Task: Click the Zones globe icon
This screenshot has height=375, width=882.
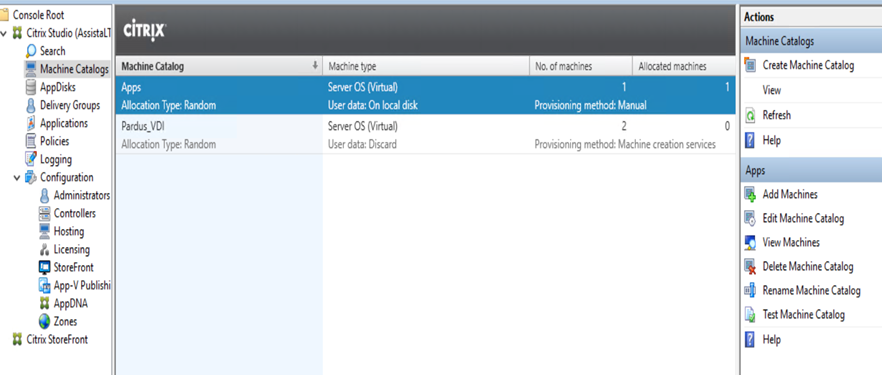Action: point(44,322)
